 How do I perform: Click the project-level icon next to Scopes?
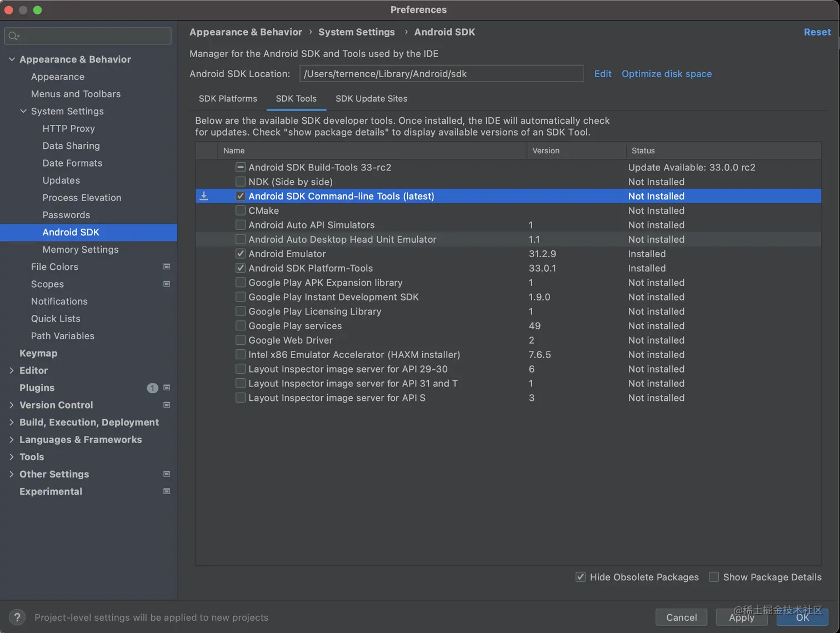click(167, 284)
